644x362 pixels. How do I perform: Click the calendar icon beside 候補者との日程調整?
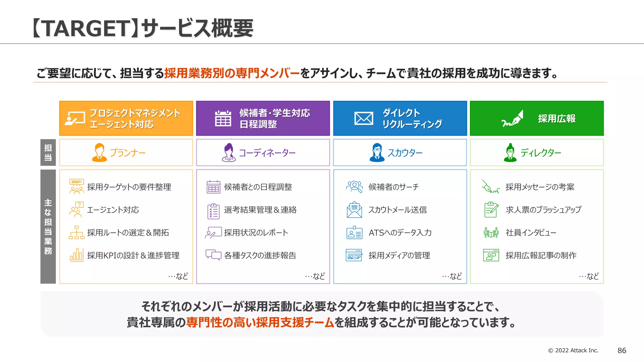214,187
